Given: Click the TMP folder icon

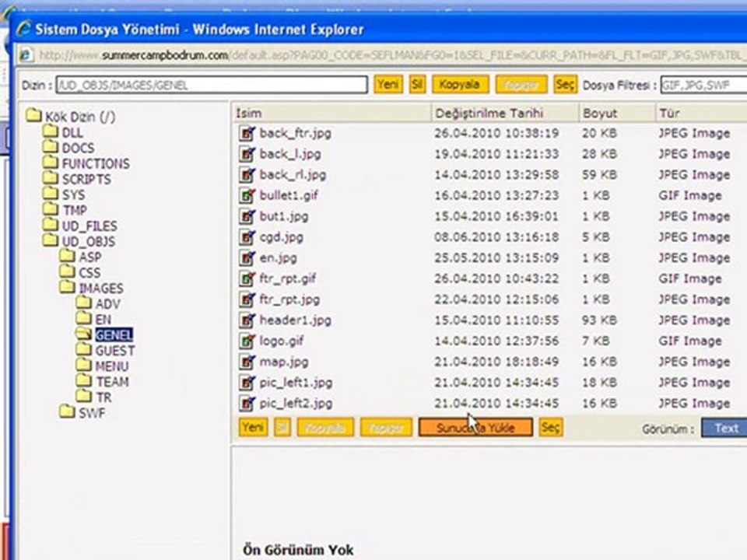Looking at the screenshot, I should 50,209.
